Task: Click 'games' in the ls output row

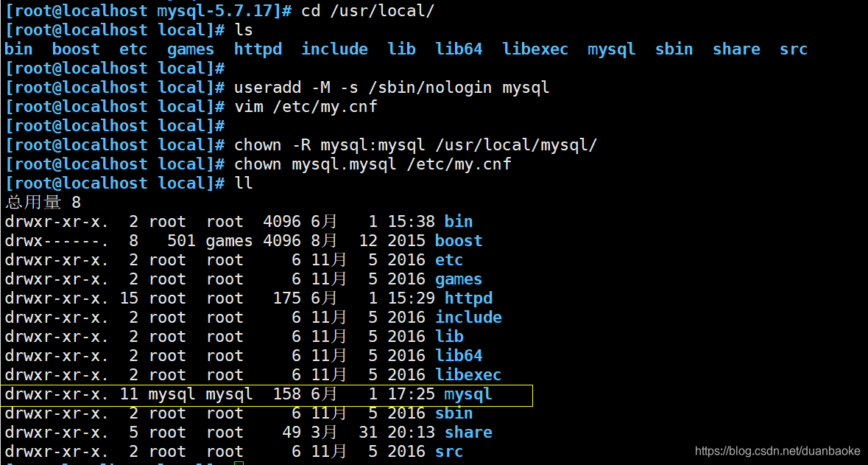Action: point(191,50)
